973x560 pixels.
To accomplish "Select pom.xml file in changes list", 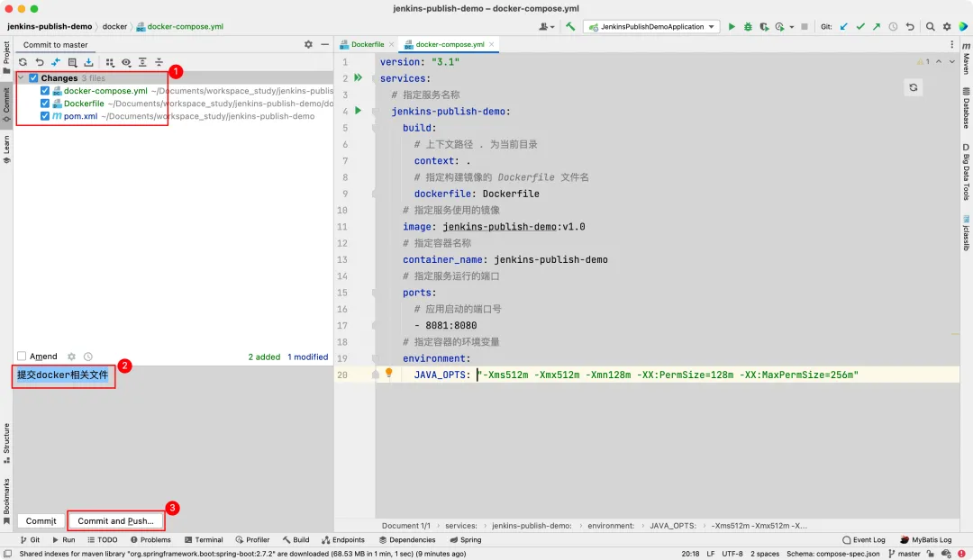I will pyautogui.click(x=81, y=116).
